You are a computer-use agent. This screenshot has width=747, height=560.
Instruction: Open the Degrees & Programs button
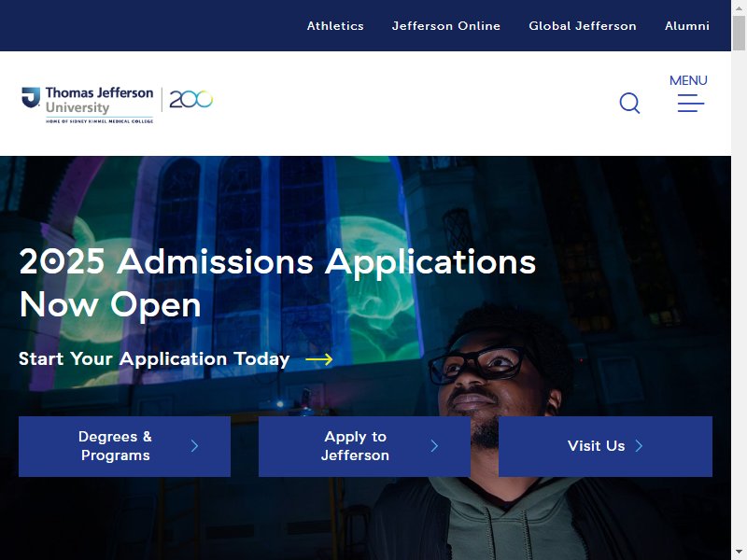click(124, 446)
